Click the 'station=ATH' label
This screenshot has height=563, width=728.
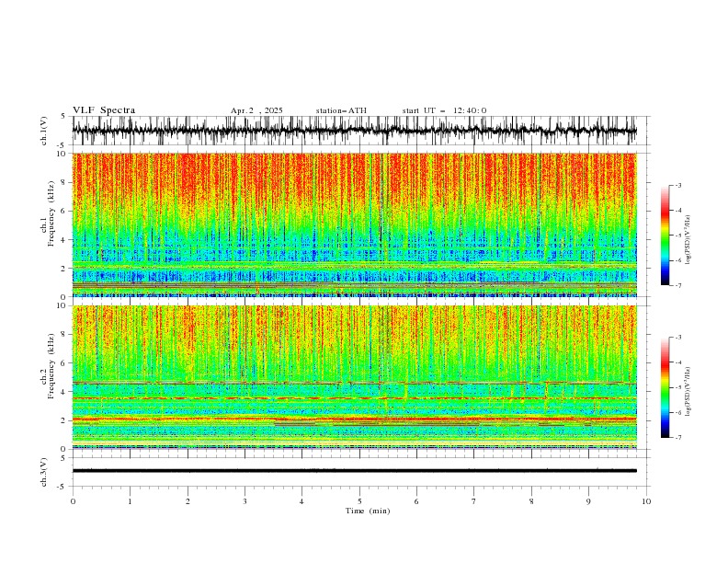pos(341,110)
